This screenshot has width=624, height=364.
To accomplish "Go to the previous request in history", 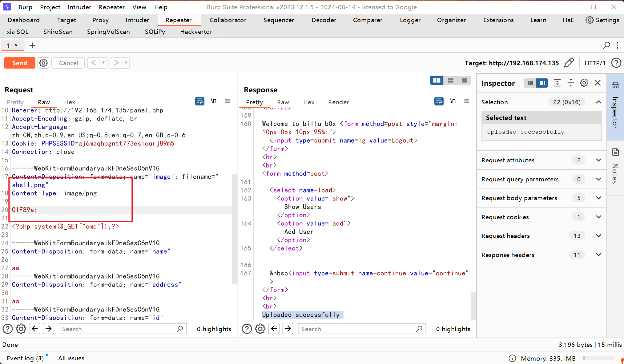I will click(x=94, y=63).
